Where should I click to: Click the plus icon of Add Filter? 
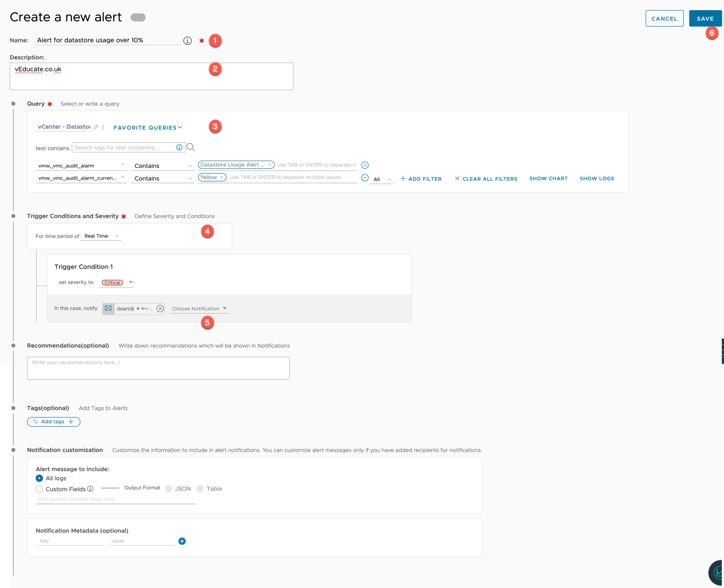(x=403, y=178)
